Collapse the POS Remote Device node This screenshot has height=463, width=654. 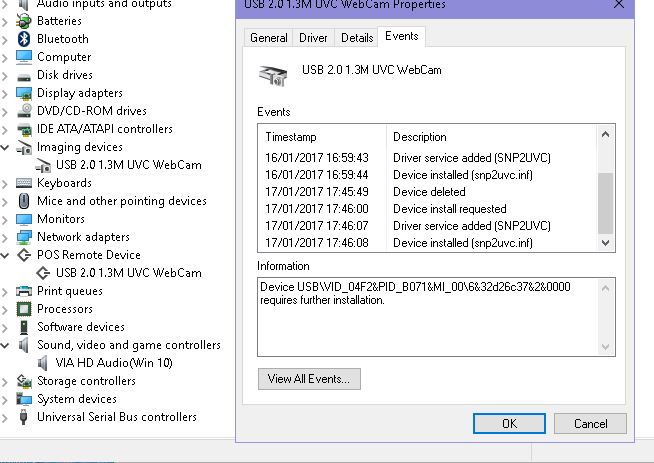click(5, 255)
